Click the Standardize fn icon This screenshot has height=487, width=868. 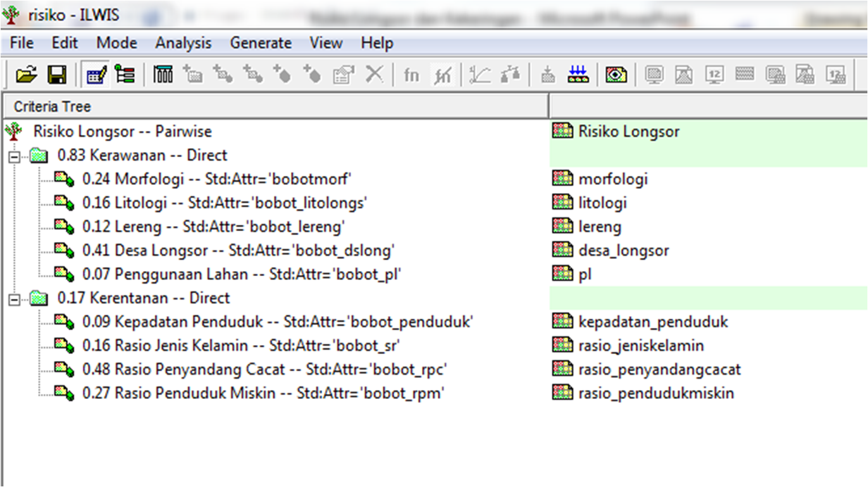point(412,75)
